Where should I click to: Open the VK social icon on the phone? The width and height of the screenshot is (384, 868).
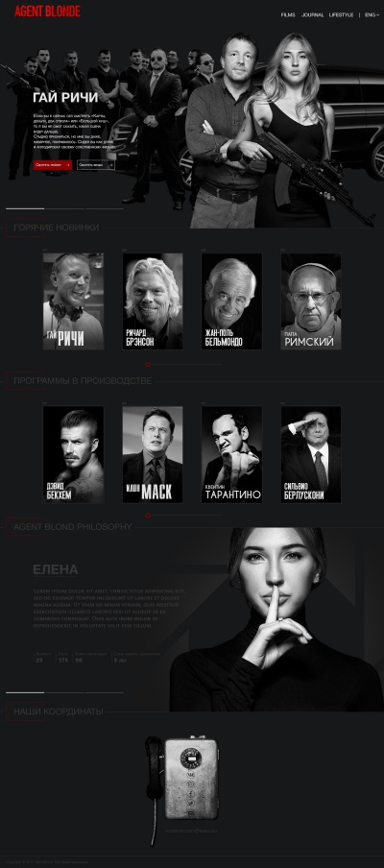point(191,775)
